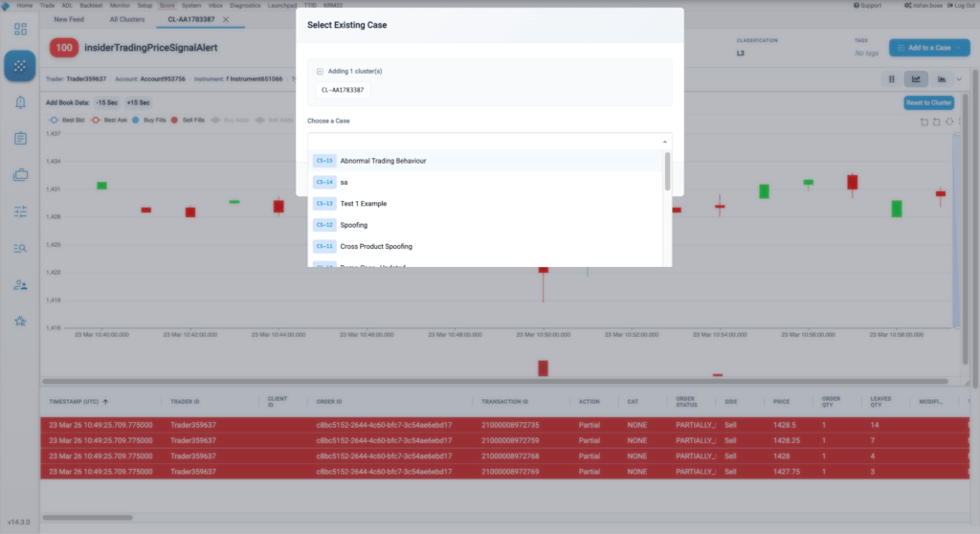Click the chart horizontal range scrollbar
980x534 pixels.
(495, 381)
